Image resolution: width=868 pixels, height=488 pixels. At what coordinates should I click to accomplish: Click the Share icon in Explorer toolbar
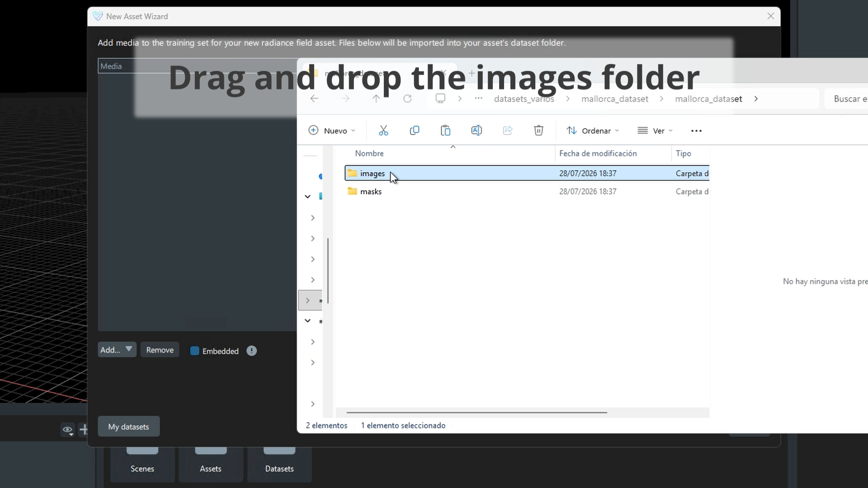click(x=508, y=131)
